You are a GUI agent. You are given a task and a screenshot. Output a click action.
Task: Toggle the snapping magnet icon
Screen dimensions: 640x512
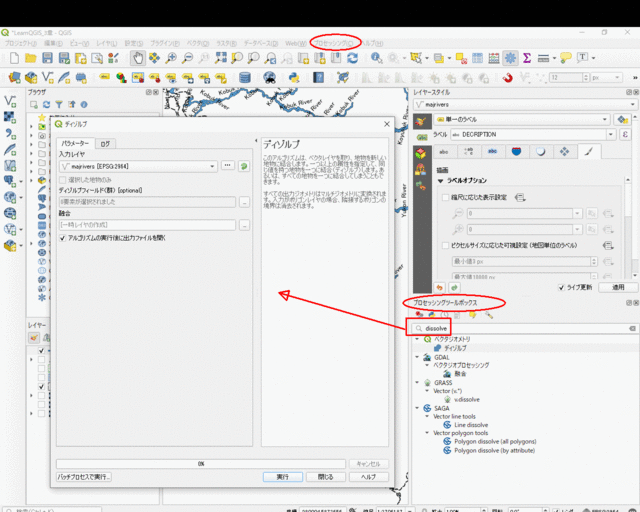pos(507,77)
